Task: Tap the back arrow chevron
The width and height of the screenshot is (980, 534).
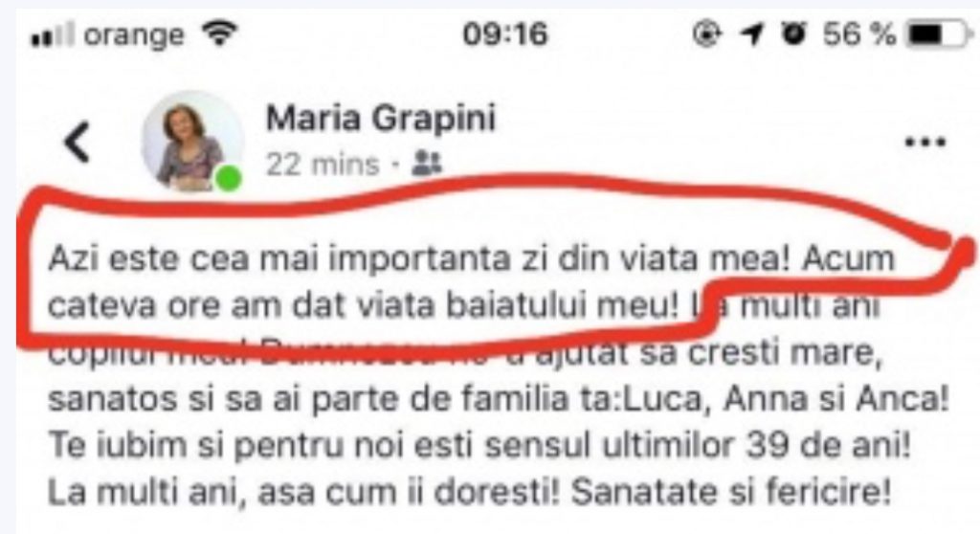Action: click(78, 142)
